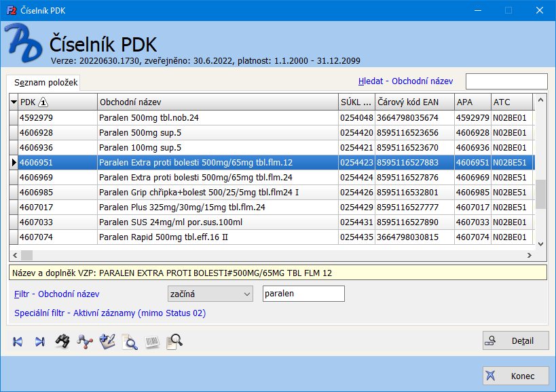Click the Konec button
Image resolution: width=556 pixels, height=392 pixels.
[x=515, y=376]
